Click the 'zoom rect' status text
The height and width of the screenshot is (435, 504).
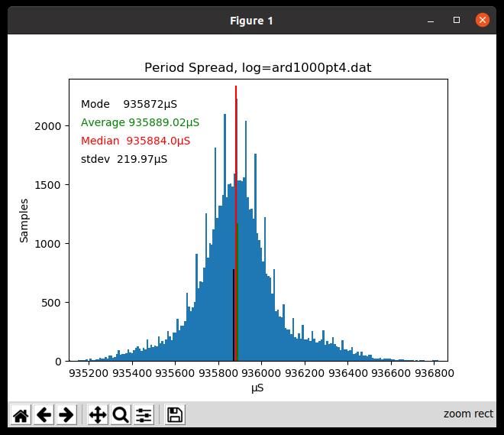pos(468,414)
